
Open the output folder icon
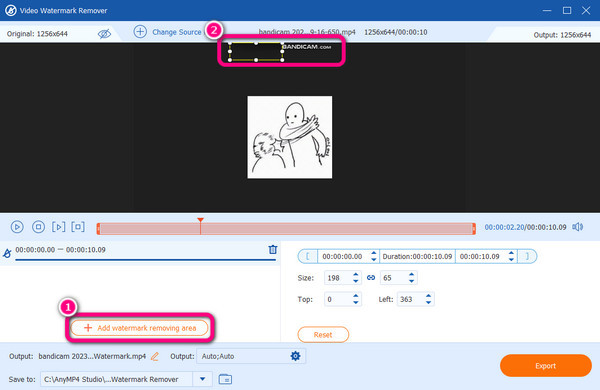coord(225,379)
